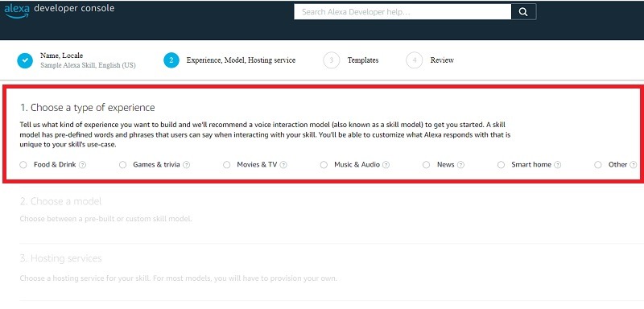
Task: Jump to the Templates step
Action: pyautogui.click(x=363, y=60)
